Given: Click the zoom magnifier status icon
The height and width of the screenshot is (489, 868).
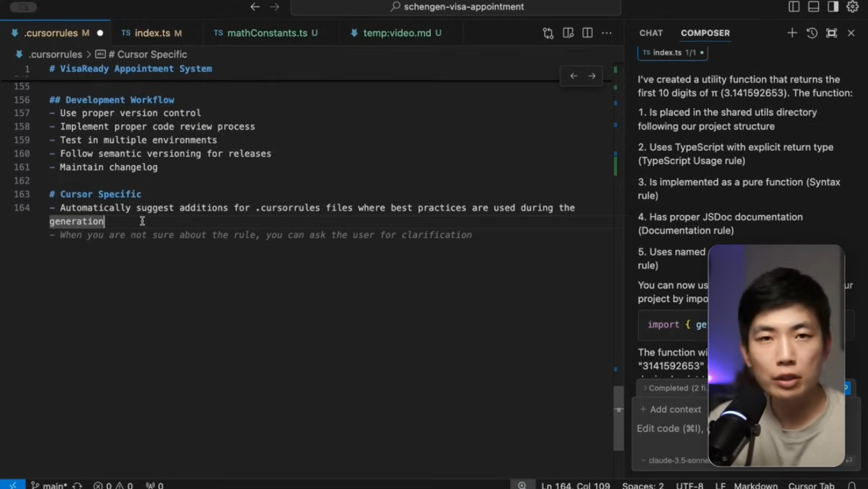Looking at the screenshot, I should pyautogui.click(x=522, y=485).
